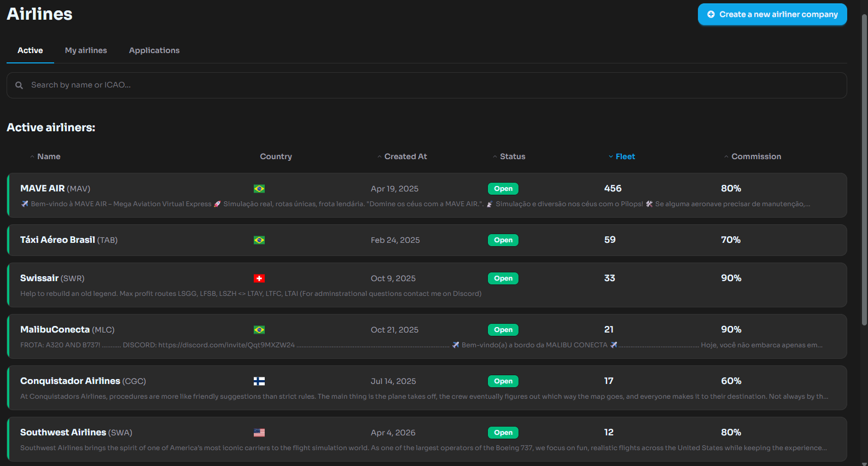
Task: Sort airlines by Commission column
Action: (x=753, y=156)
